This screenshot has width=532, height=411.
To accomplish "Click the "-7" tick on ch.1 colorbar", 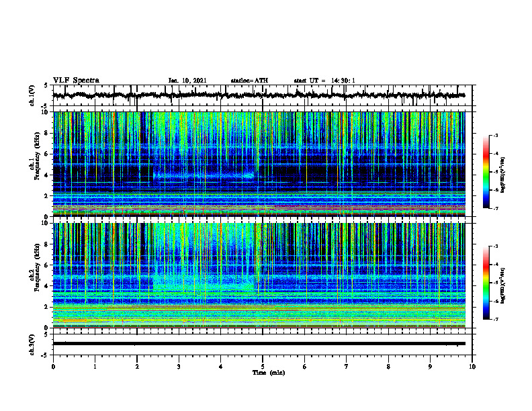I will tap(496, 208).
